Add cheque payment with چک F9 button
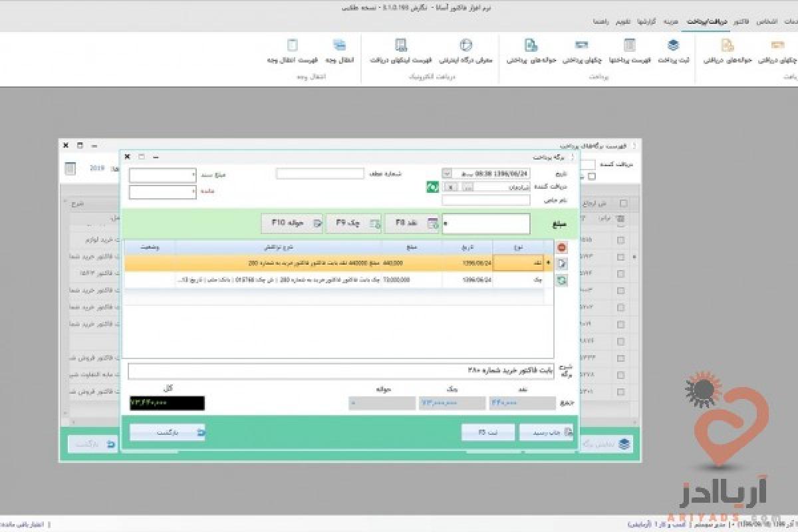Viewport: 798px width, 532px height. 354,224
